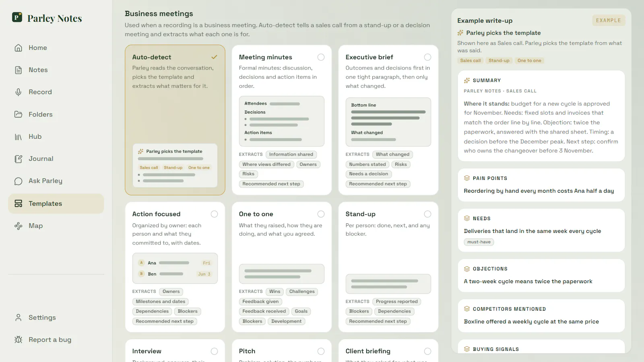Screen dimensions: 644x362
Task: Select the Executive brief template radio
Action: click(x=427, y=57)
